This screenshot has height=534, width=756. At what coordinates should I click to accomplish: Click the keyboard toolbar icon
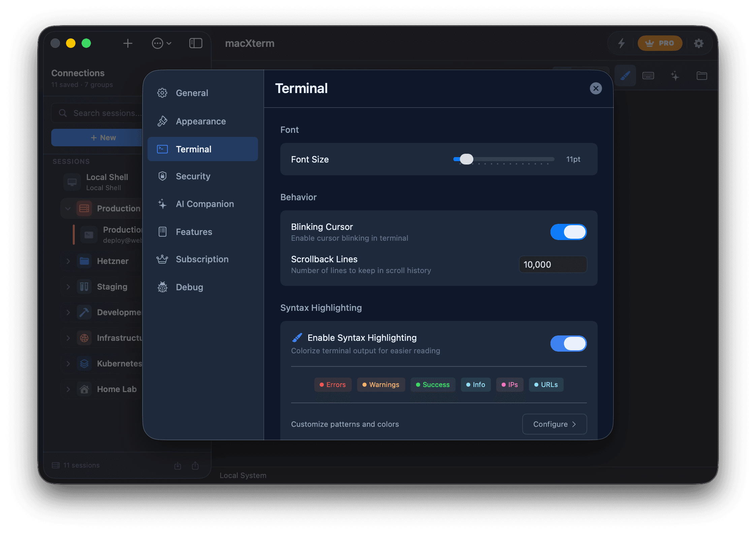648,76
